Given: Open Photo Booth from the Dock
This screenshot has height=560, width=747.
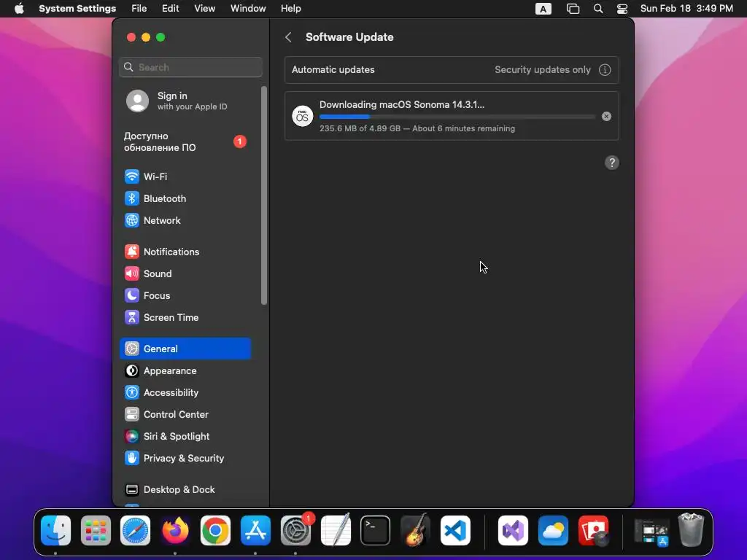Looking at the screenshot, I should (593, 531).
